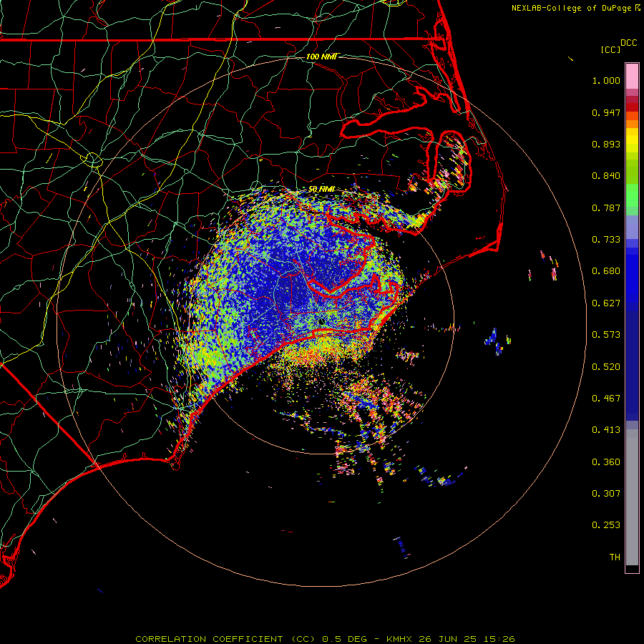Click the 0.787 color scale value
644x644 pixels.
tap(606, 208)
